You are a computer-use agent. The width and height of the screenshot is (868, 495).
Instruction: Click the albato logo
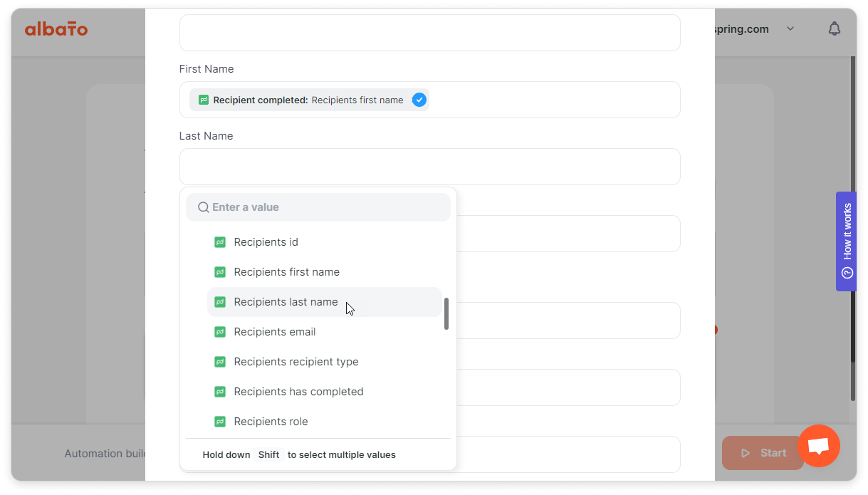(x=56, y=29)
